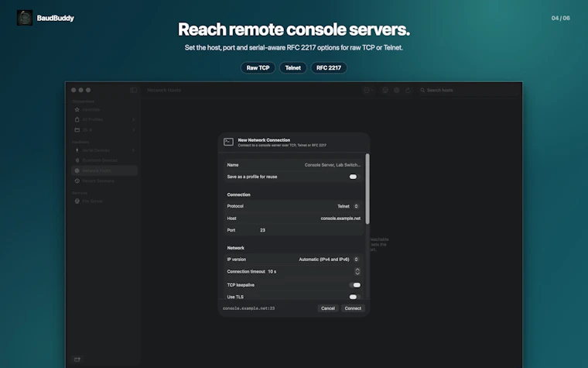Screen dimensions: 588x368
Task: Click the 04 / 06 page indicator
Action: point(561,18)
